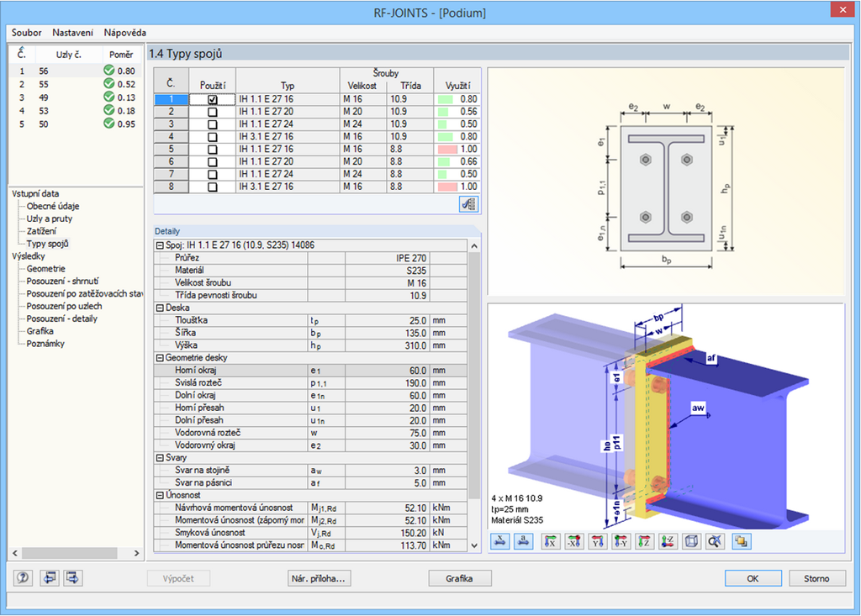Viewport: 861px width, 616px height.
Task: Set view in X direction
Action: 550,541
